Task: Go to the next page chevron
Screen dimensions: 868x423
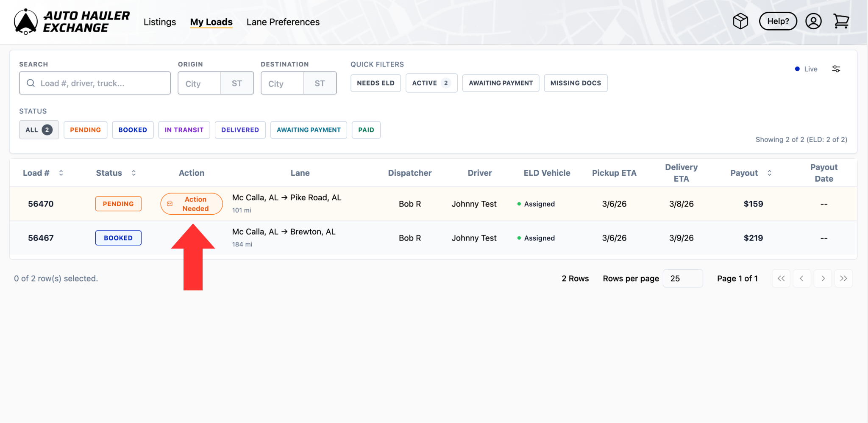Action: pyautogui.click(x=823, y=279)
